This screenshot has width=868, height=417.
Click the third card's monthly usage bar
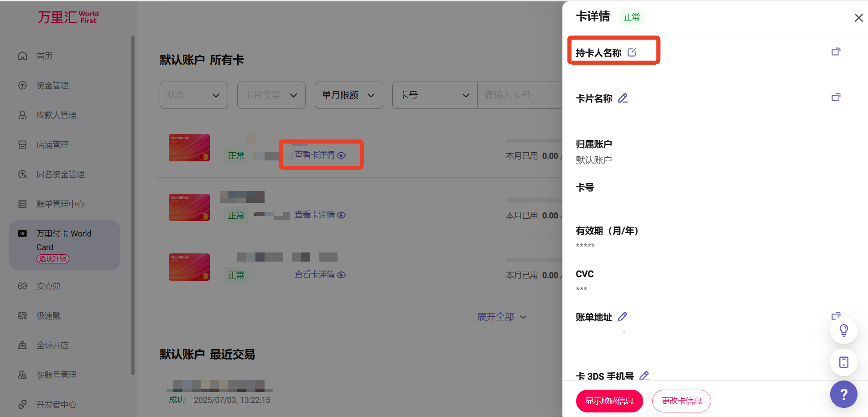(x=534, y=260)
